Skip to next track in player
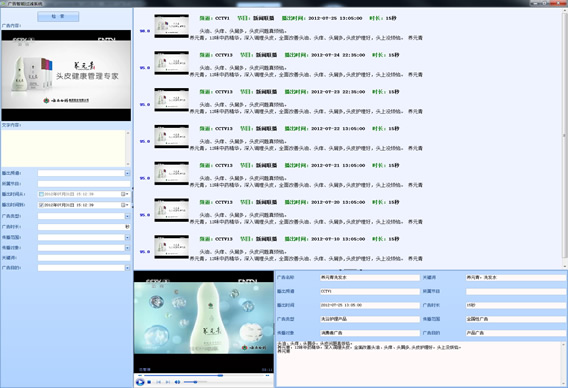Screen dimensions: 568x388 (168, 382)
